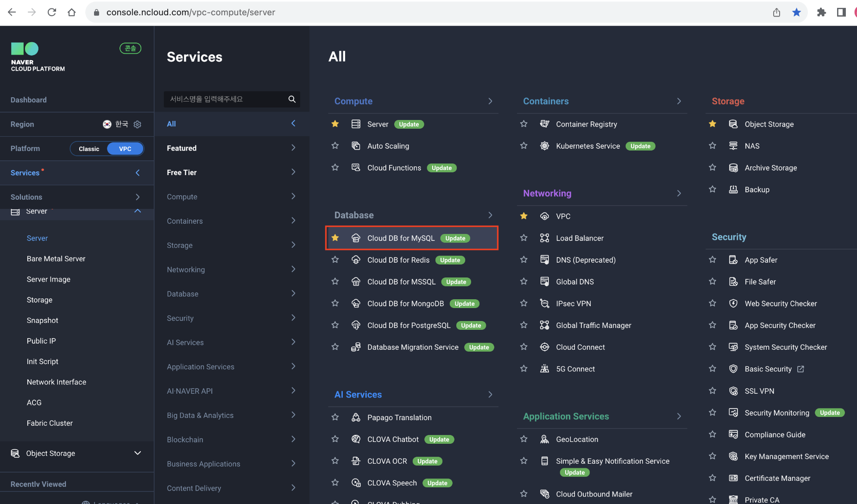The width and height of the screenshot is (857, 504).
Task: Click the Backup service icon
Action: [733, 189]
